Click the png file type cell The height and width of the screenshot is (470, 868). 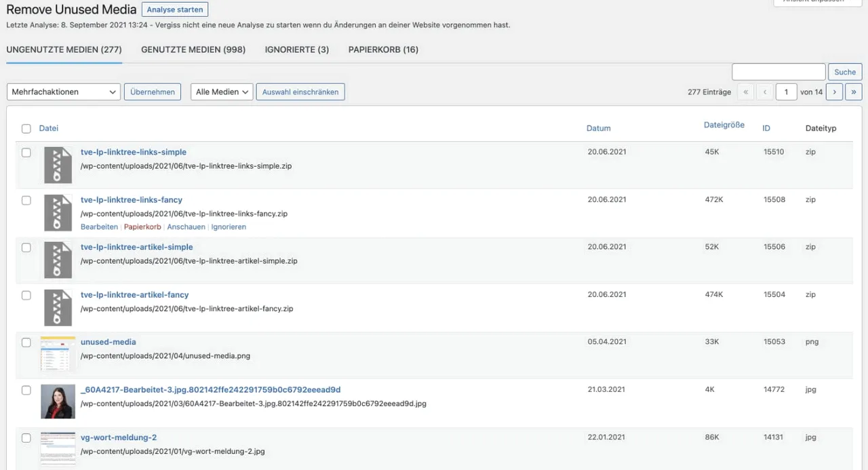click(x=812, y=342)
